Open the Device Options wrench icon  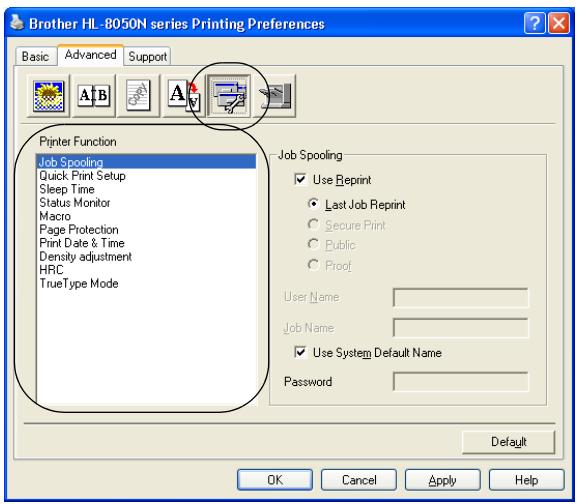(229, 96)
